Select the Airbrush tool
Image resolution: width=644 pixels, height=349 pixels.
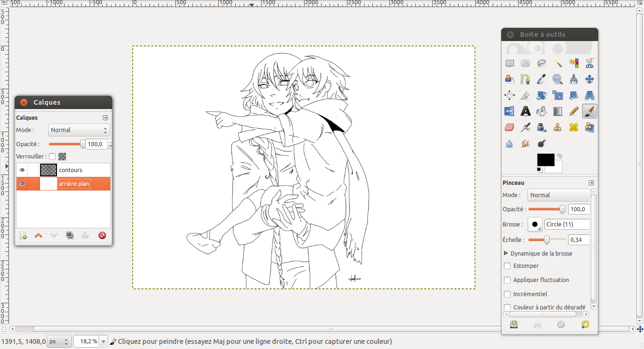526,127
